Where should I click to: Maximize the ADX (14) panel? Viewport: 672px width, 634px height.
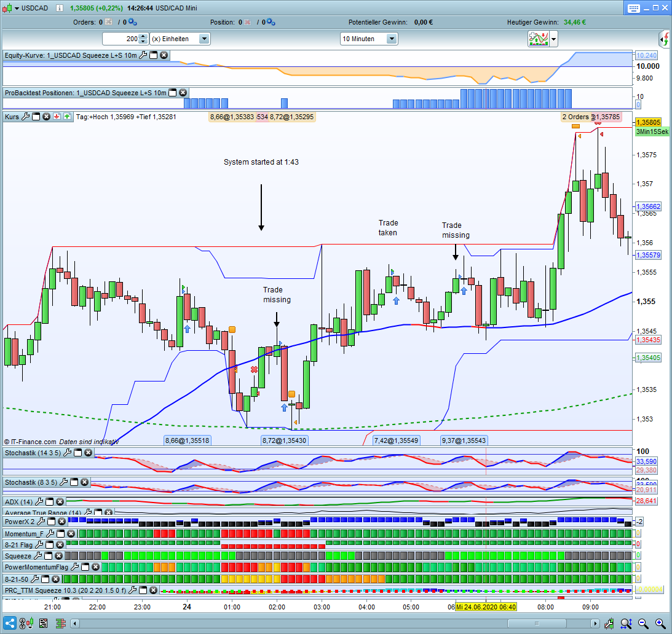pyautogui.click(x=50, y=502)
